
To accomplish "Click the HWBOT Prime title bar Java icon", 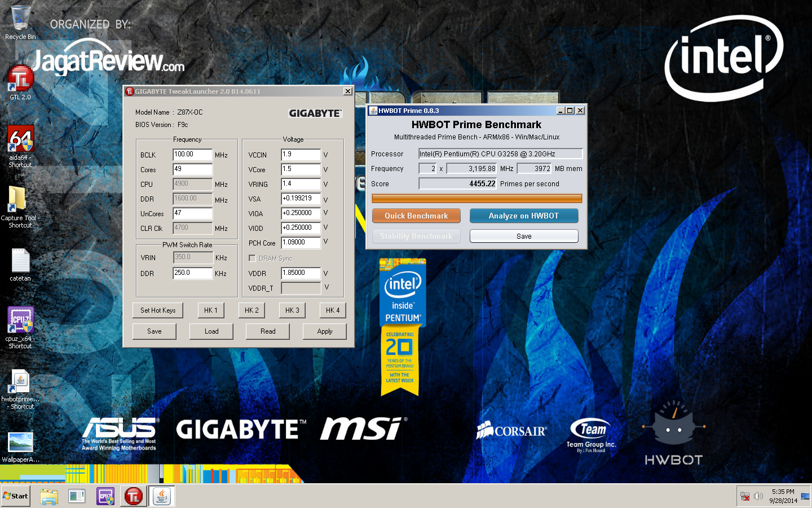I will point(373,111).
